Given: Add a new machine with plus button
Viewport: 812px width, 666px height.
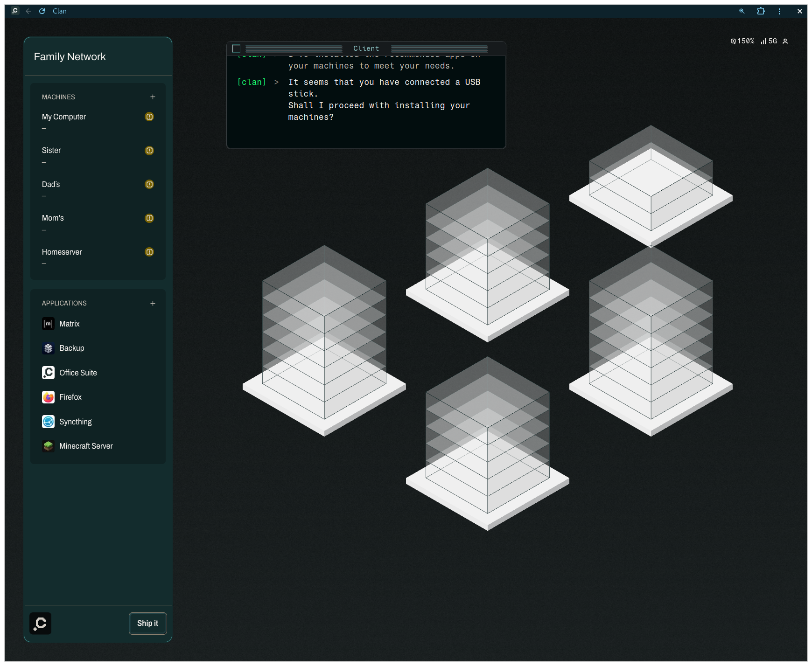Looking at the screenshot, I should pos(153,97).
